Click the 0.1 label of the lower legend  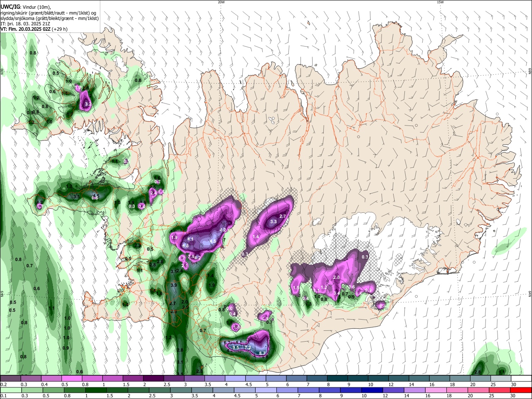click(x=3, y=396)
